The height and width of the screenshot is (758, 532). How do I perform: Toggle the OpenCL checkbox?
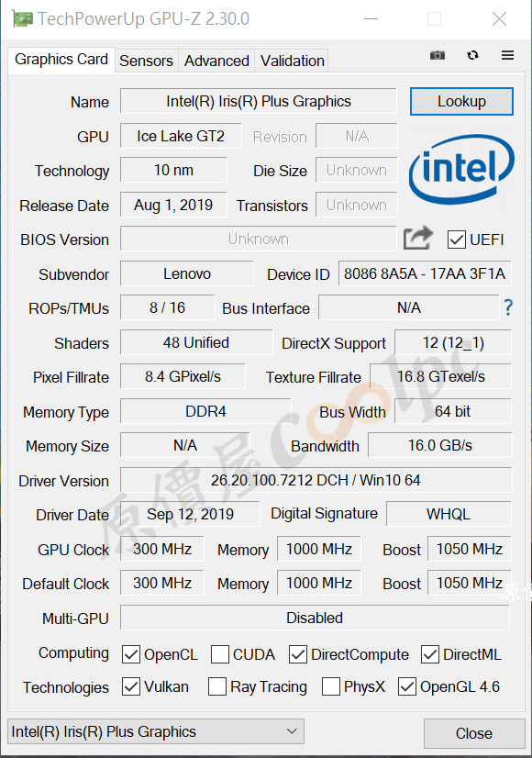pos(131,654)
